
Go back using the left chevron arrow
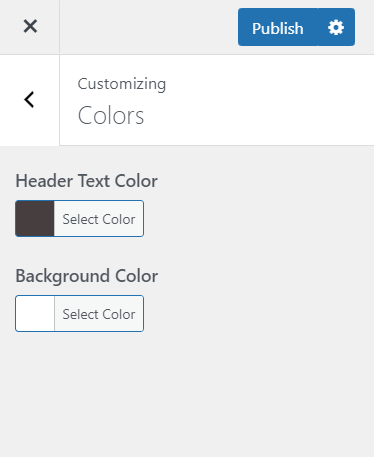pyautogui.click(x=30, y=100)
